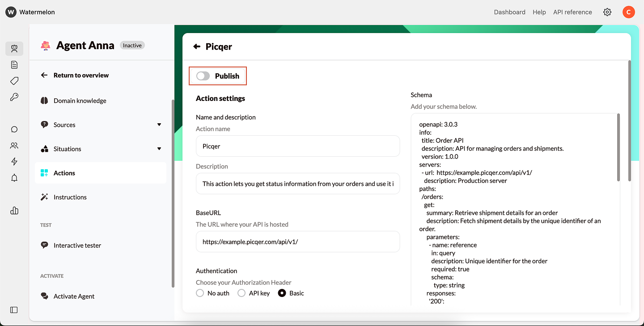Open the agent/bot icon in the sidebar
The image size is (644, 326).
(x=14, y=49)
